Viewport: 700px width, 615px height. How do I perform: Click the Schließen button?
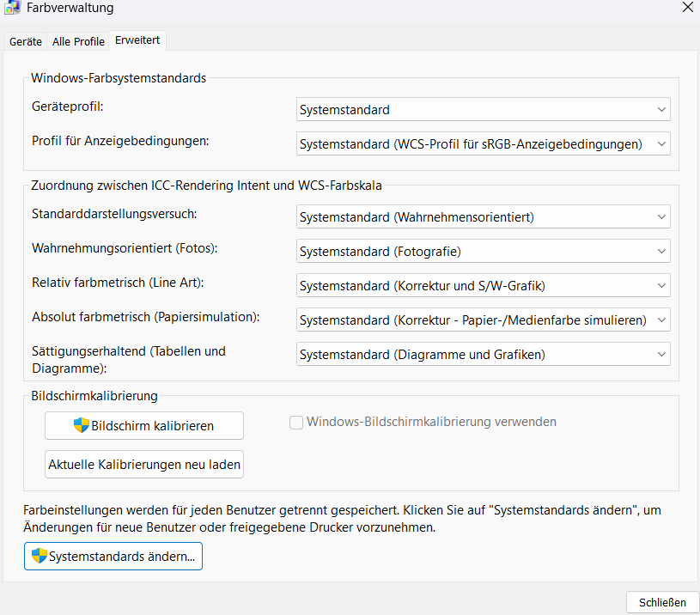662,602
